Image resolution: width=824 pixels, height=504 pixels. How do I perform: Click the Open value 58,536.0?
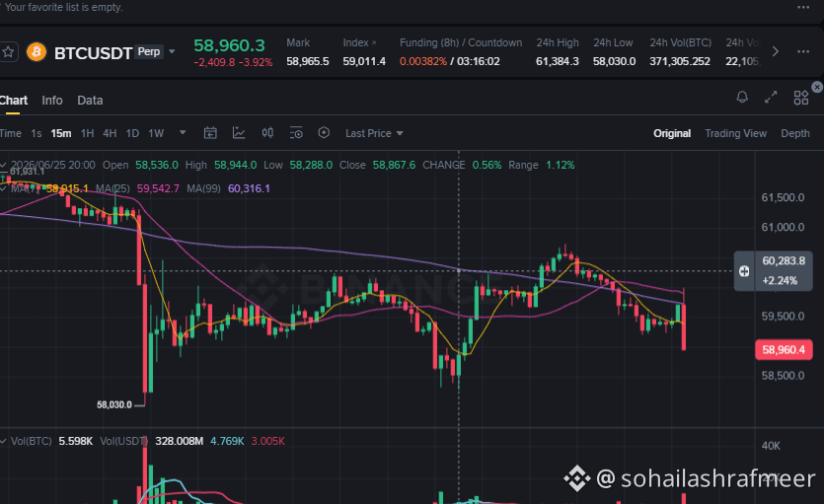(x=157, y=165)
